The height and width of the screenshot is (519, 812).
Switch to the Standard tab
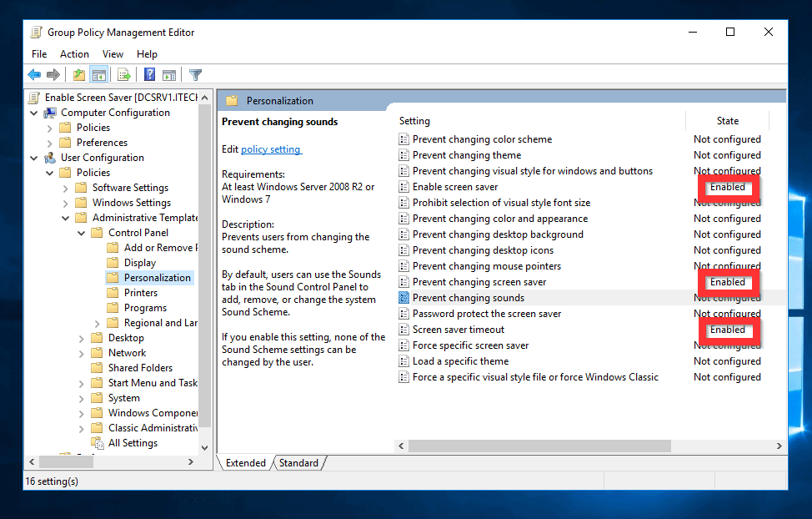pyautogui.click(x=298, y=462)
